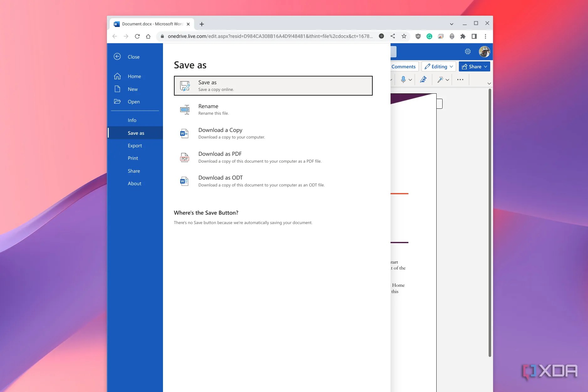Click the browser address bar
588x392 pixels.
266,36
